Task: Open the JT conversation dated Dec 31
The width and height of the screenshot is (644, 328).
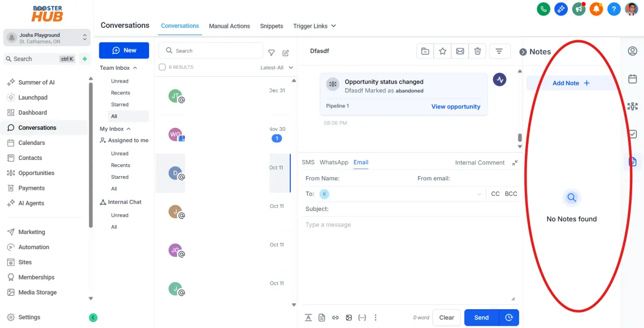Action: click(x=224, y=96)
